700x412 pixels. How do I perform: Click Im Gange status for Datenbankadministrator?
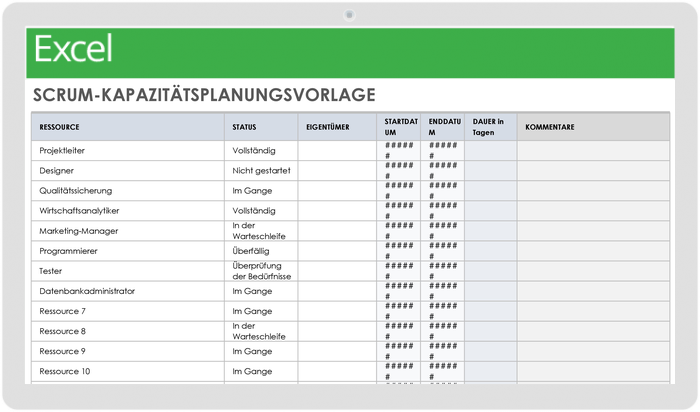[x=261, y=291]
